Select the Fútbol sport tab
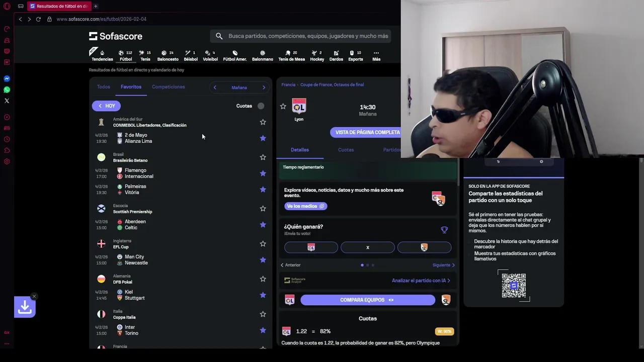The height and width of the screenshot is (362, 644). [x=126, y=55]
